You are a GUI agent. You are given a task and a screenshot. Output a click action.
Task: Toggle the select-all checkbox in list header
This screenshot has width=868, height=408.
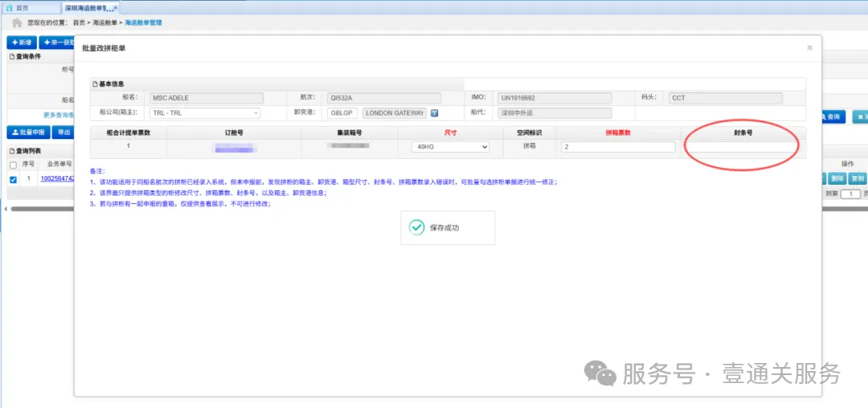pyautogui.click(x=12, y=165)
